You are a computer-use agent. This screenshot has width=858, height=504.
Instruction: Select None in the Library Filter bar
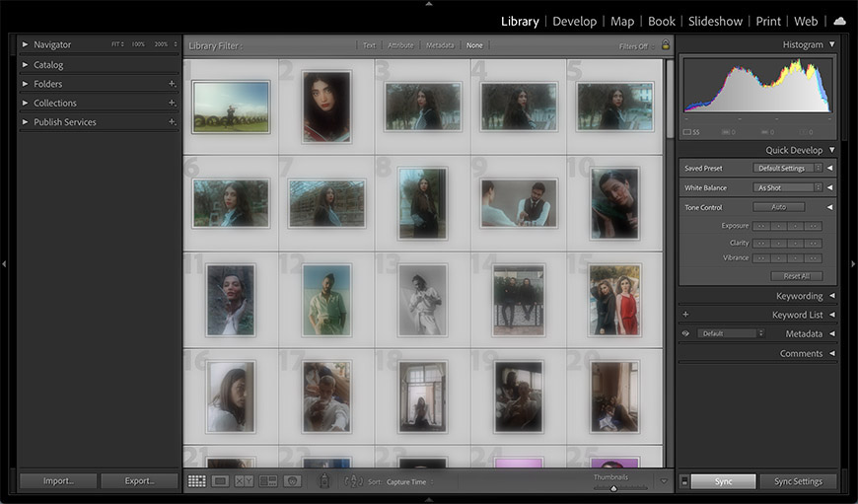click(474, 45)
